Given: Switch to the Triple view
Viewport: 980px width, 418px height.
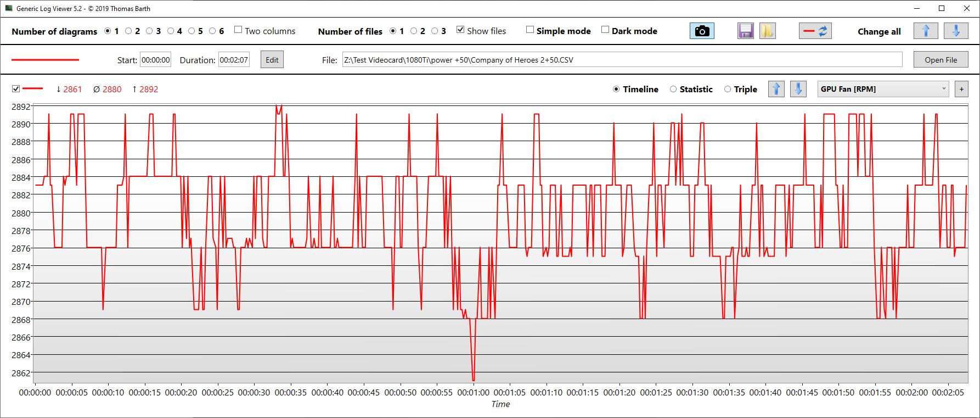Looking at the screenshot, I should [x=728, y=90].
